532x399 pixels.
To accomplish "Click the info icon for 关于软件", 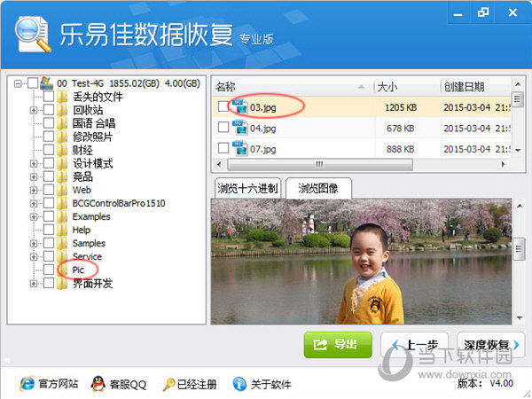I will coord(239,384).
